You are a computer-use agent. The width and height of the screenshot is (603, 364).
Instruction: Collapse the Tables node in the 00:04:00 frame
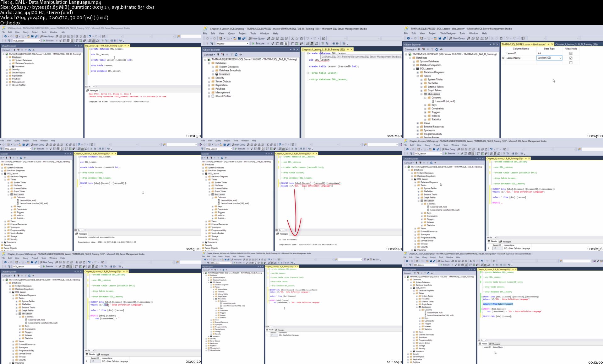point(417,76)
